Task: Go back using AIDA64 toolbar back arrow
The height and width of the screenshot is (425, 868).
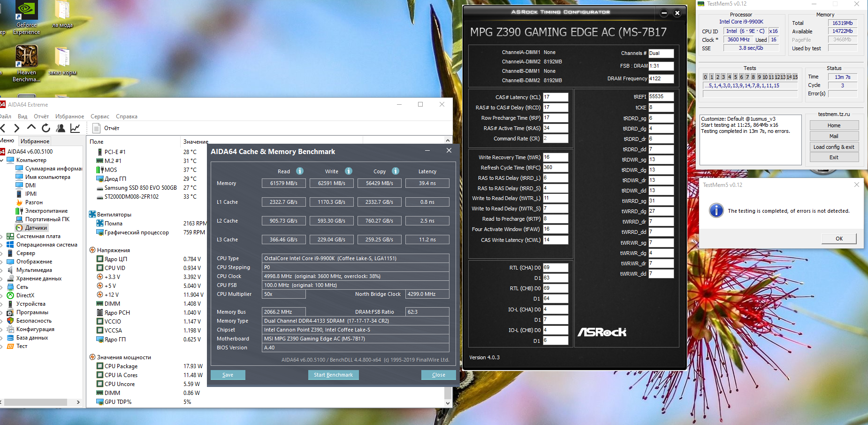Action: [x=3, y=128]
